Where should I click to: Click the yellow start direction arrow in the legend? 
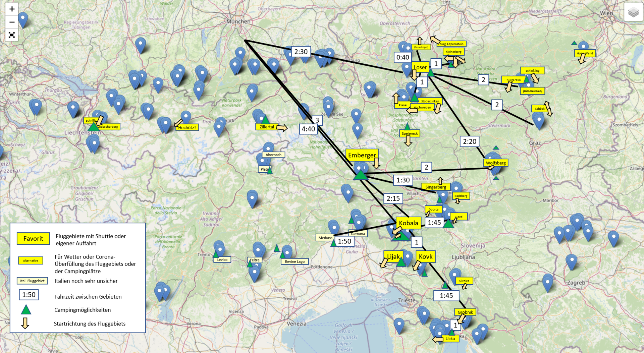[x=25, y=323]
